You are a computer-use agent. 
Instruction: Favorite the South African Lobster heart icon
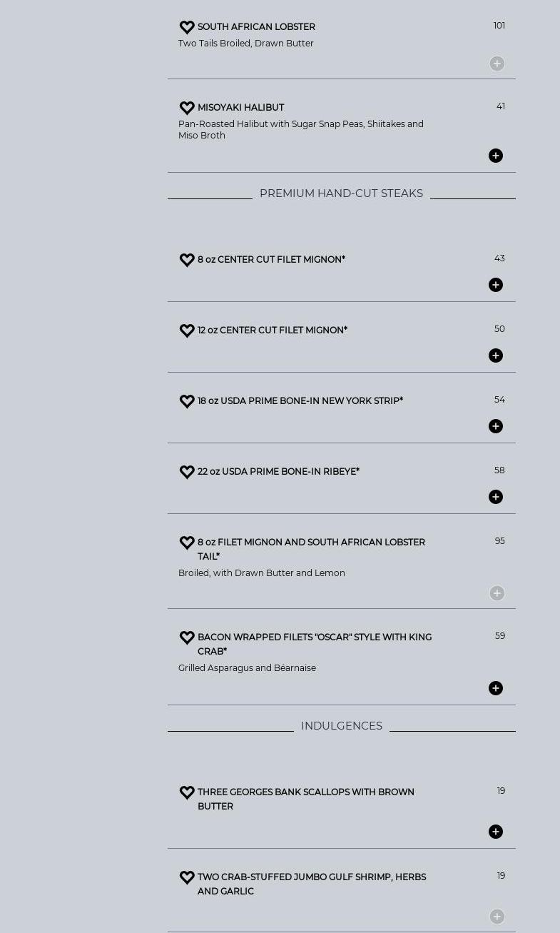click(x=187, y=27)
